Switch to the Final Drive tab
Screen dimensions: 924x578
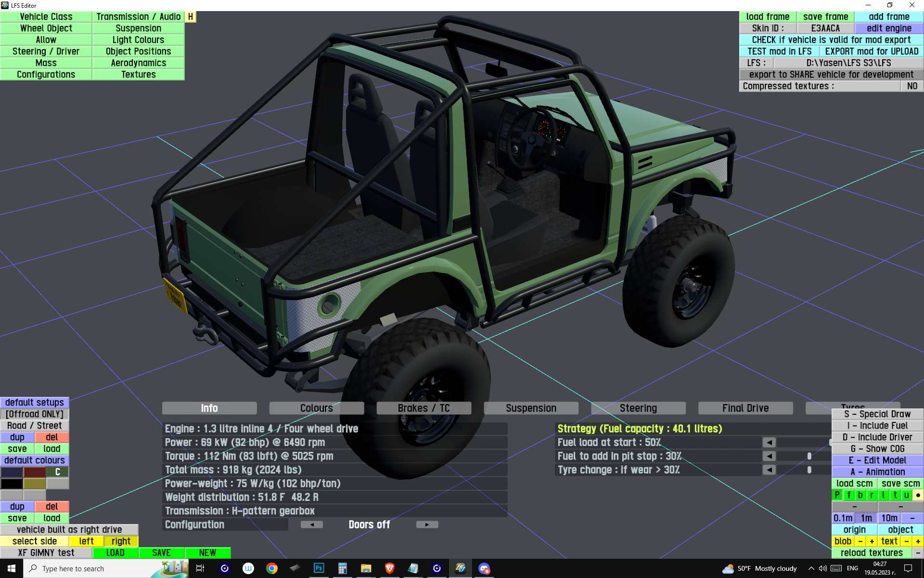[x=745, y=408]
